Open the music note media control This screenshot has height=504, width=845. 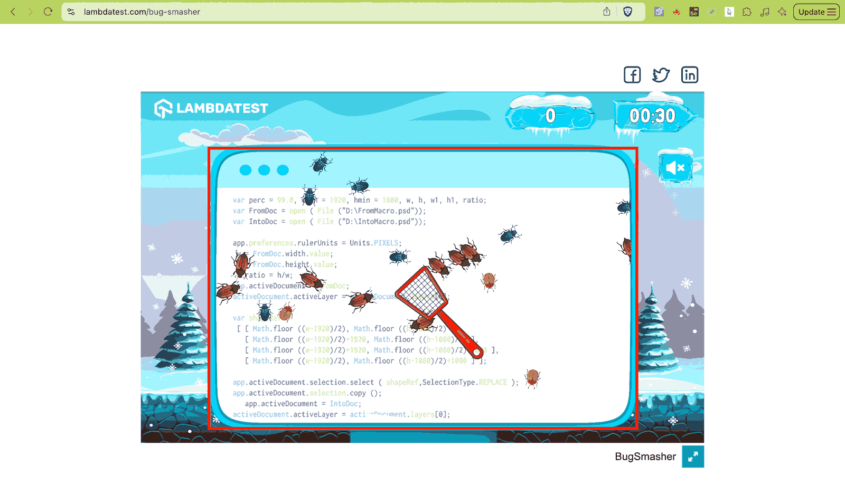(765, 12)
